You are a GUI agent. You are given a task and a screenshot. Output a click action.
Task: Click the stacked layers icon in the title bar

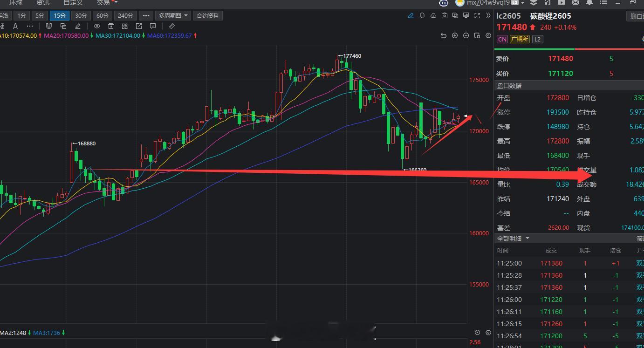click(534, 2)
